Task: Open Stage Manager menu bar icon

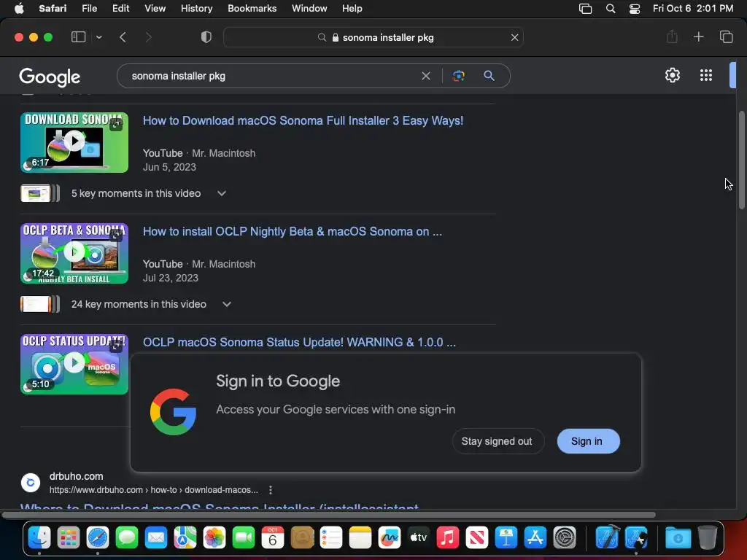Action: [585, 9]
